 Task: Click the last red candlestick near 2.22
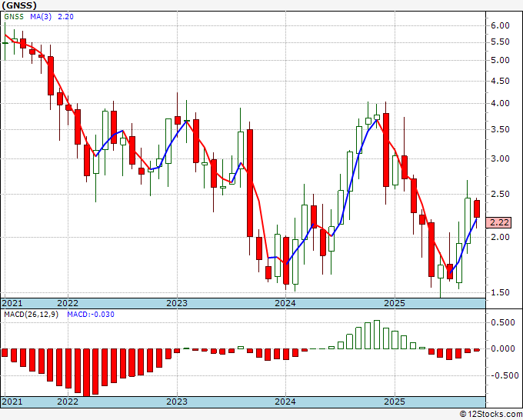(x=477, y=208)
